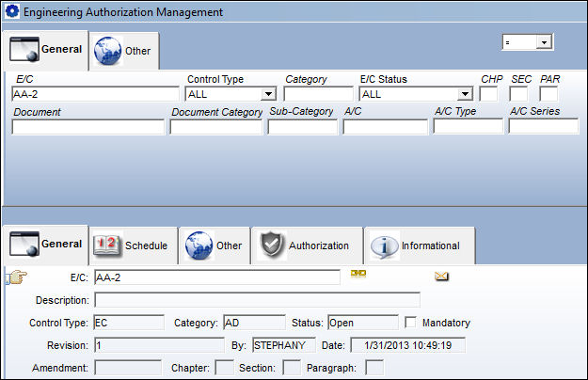Click the By field showing STEPHANY
The image size is (588, 380).
(284, 345)
